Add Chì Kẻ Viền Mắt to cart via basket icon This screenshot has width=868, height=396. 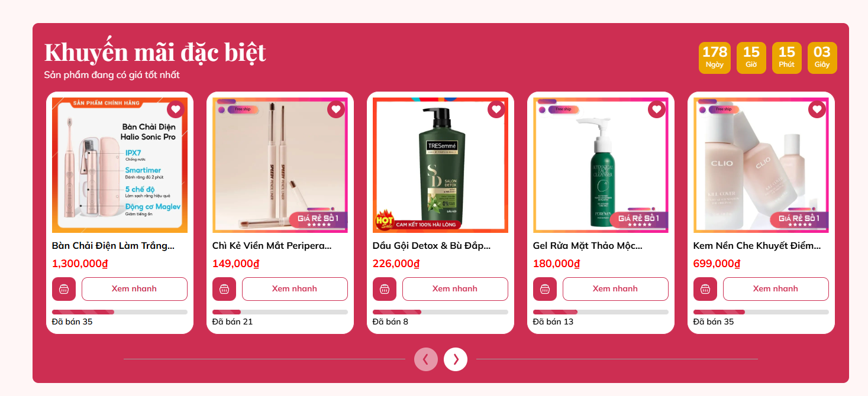(224, 289)
